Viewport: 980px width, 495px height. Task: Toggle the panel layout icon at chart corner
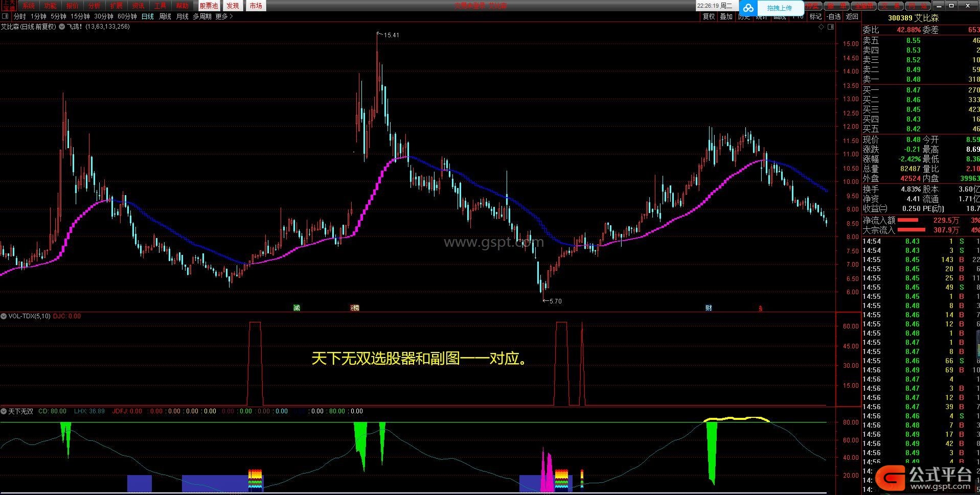pyautogui.click(x=831, y=27)
